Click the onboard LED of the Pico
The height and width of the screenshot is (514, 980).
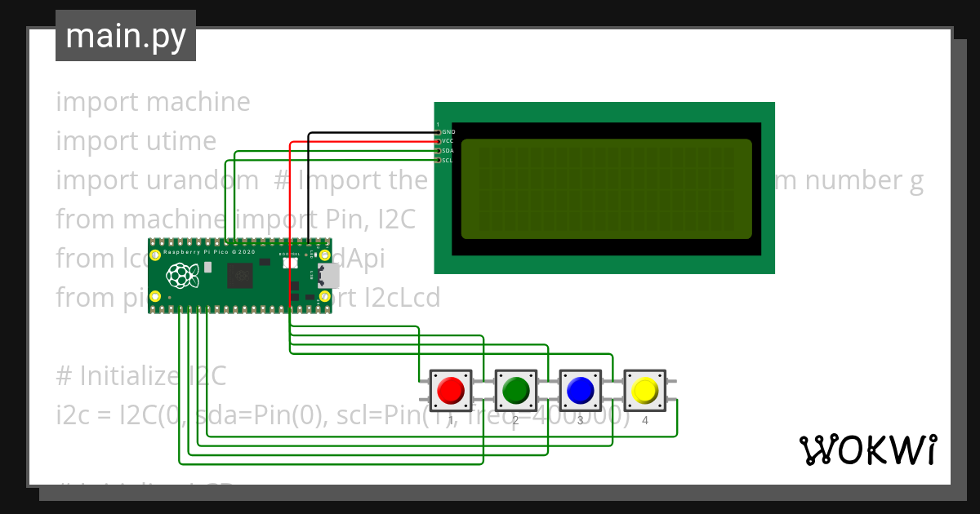[x=314, y=255]
